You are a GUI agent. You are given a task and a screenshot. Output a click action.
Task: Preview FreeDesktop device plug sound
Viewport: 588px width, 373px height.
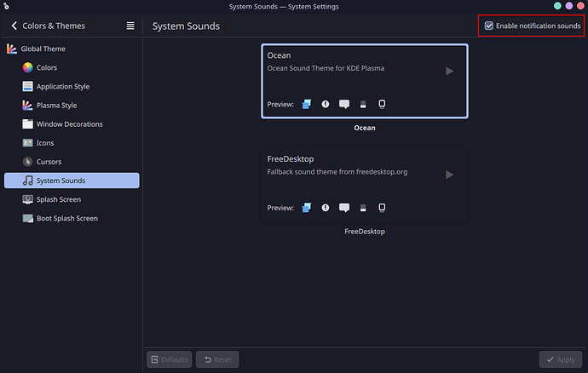[x=382, y=207]
